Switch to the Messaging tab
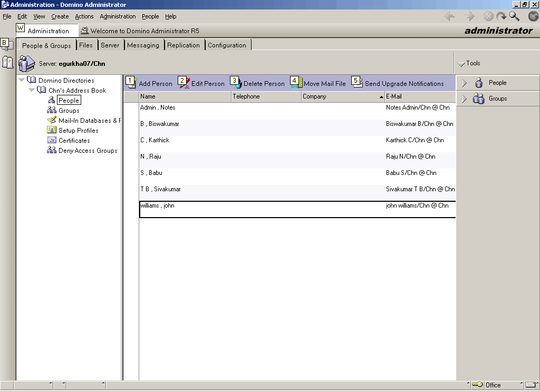This screenshot has width=540, height=392. 143,45
